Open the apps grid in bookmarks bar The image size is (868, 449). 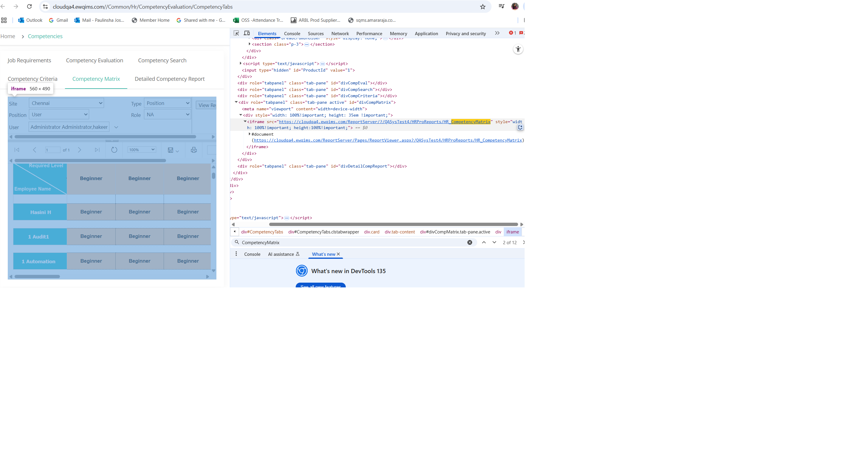click(4, 20)
